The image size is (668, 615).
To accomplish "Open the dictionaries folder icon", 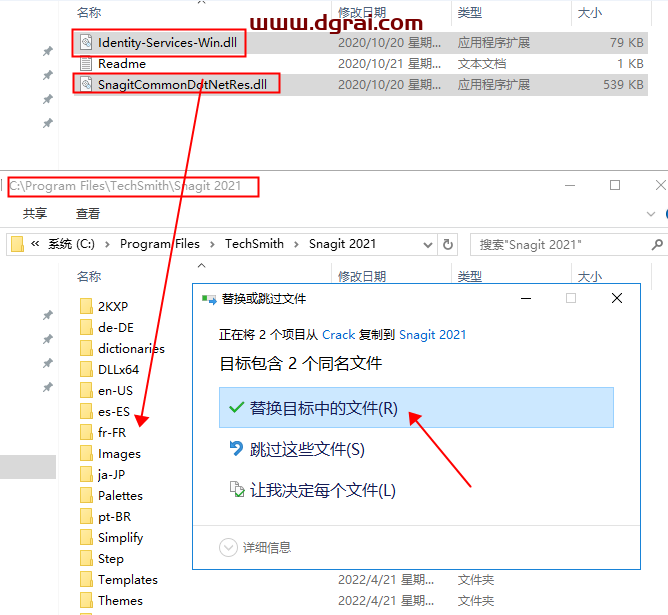I will click(86, 348).
